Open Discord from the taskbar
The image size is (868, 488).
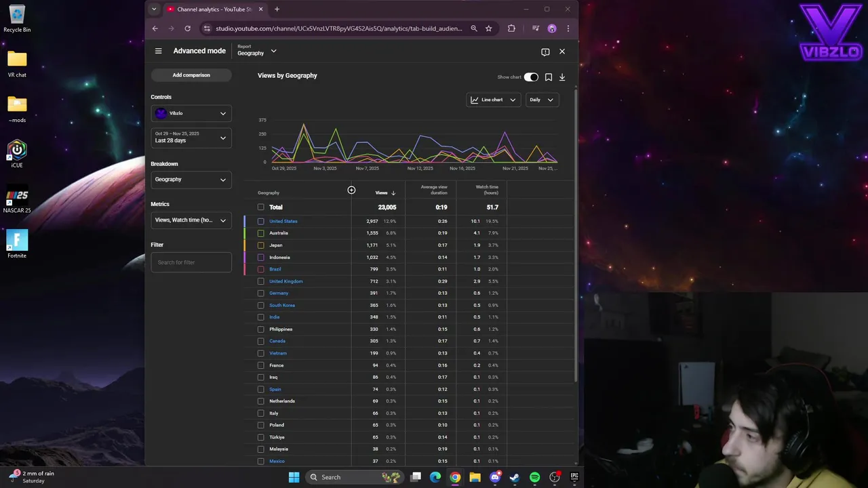[495, 477]
